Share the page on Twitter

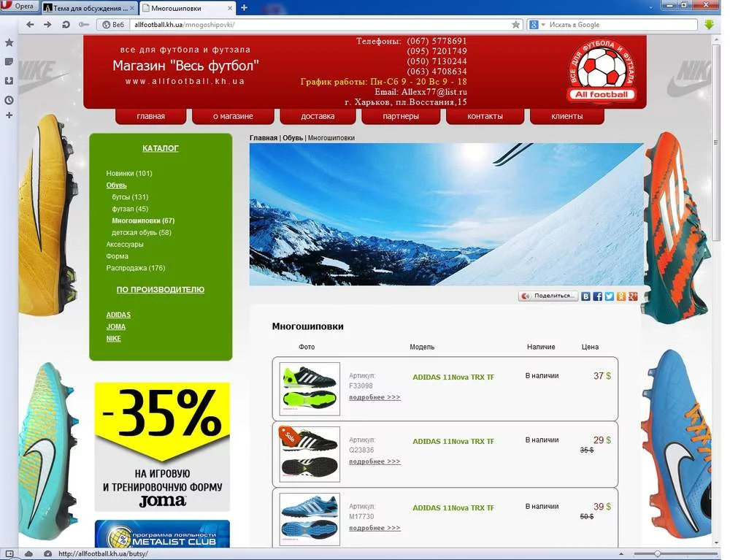610,296
